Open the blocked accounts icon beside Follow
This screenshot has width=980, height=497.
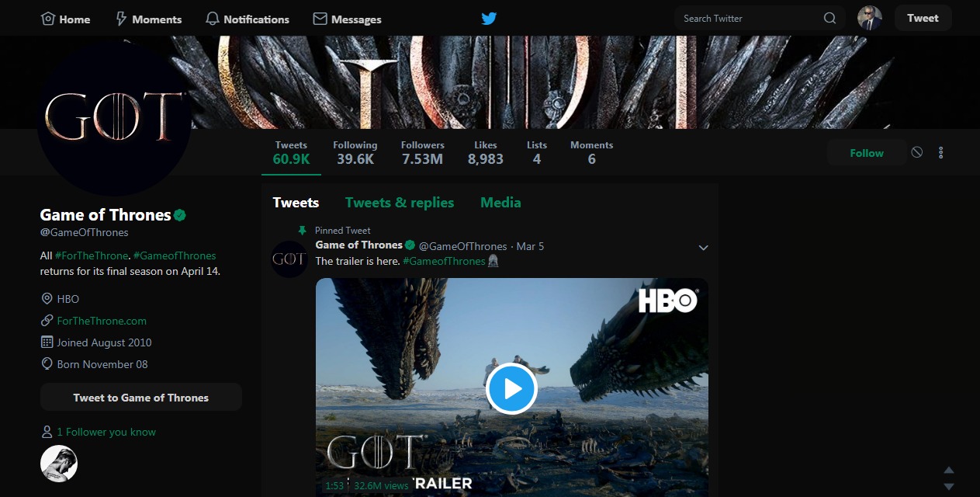click(916, 152)
